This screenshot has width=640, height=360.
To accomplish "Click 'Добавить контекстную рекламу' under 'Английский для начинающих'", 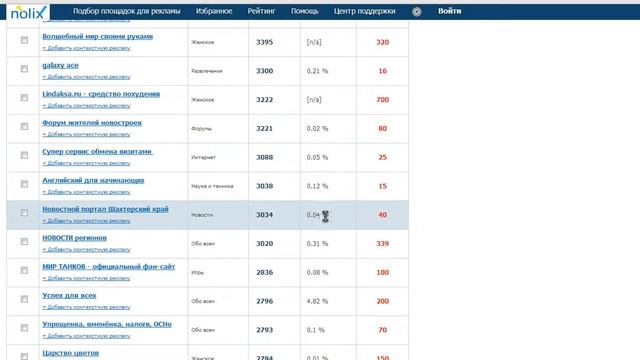I will pos(87,192).
